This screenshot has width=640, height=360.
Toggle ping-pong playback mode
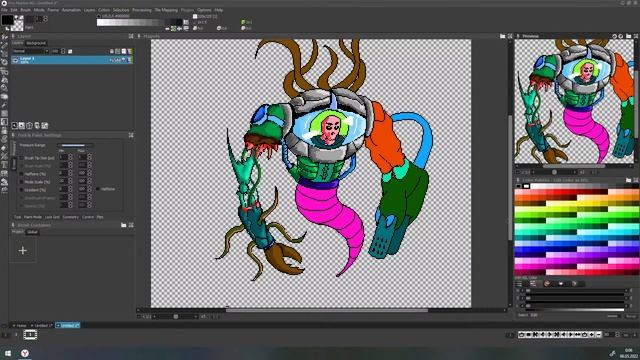coord(577,334)
